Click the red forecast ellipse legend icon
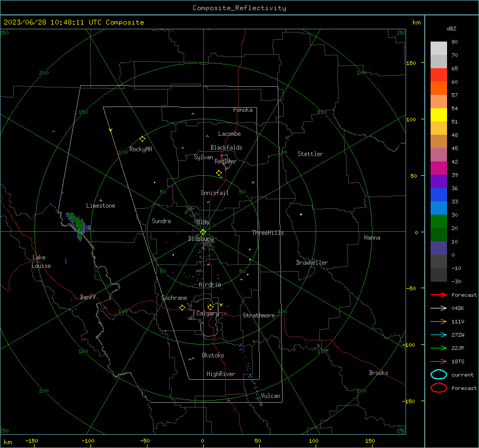The image size is (479, 448). click(439, 388)
